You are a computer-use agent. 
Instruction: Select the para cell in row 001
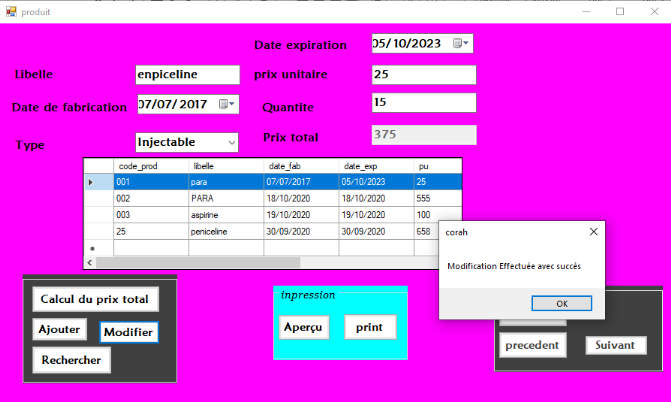(x=226, y=182)
